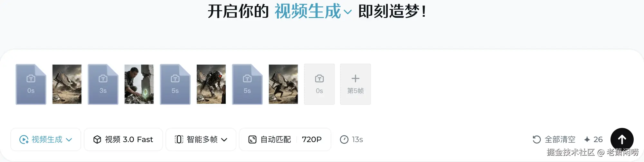Choose the 视频 3.0 Fast model button

coord(123,139)
